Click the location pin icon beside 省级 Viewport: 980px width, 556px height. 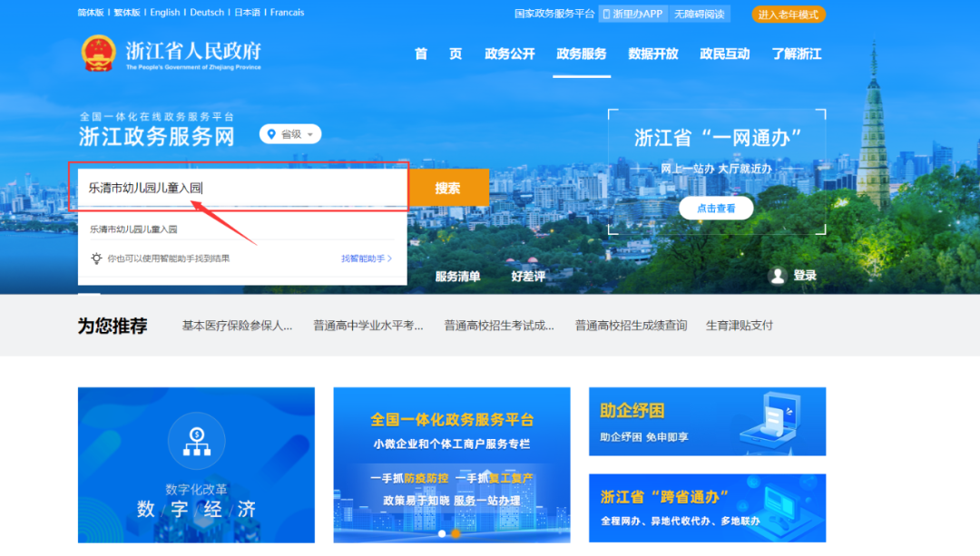271,133
